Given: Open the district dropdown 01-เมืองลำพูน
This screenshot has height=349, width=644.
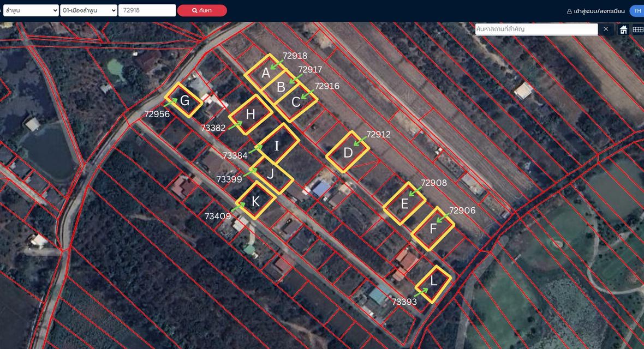Looking at the screenshot, I should [89, 10].
